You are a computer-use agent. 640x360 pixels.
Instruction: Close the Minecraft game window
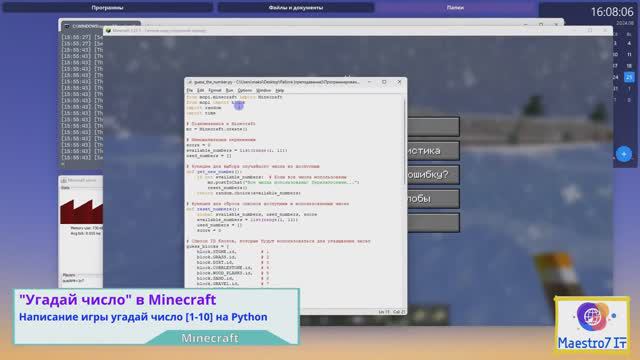click(605, 30)
